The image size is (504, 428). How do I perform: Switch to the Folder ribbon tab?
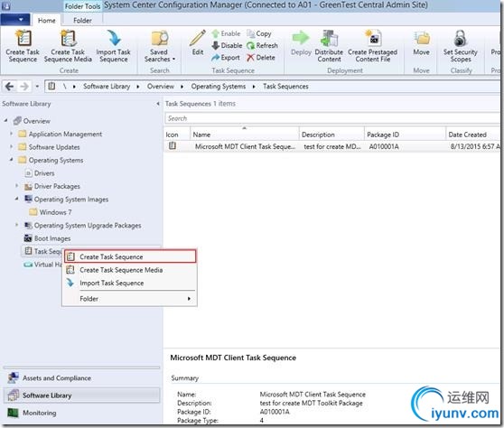pyautogui.click(x=82, y=21)
